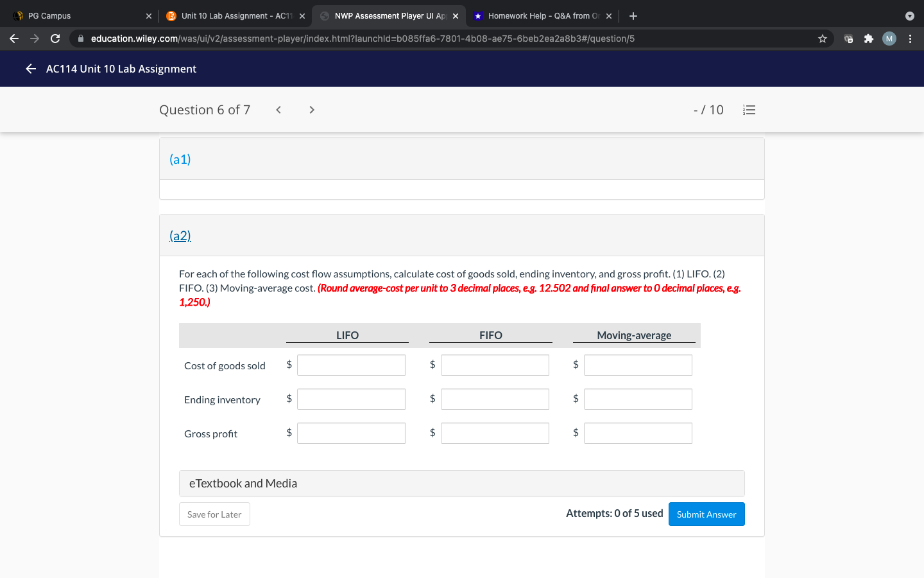The height and width of the screenshot is (578, 924).
Task: Click the Submit Answer button
Action: pyautogui.click(x=706, y=514)
